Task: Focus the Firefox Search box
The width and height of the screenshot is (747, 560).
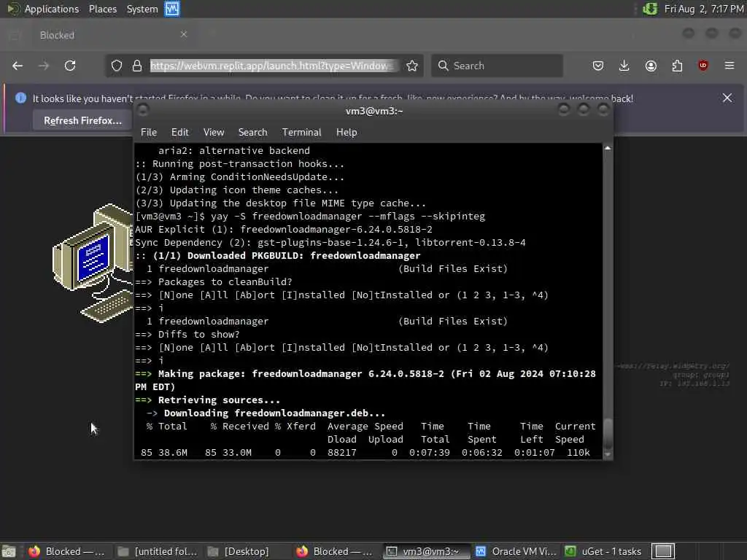Action: (x=497, y=66)
